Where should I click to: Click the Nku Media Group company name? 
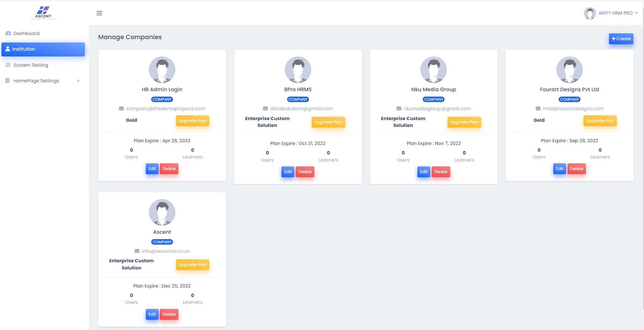coord(434,89)
